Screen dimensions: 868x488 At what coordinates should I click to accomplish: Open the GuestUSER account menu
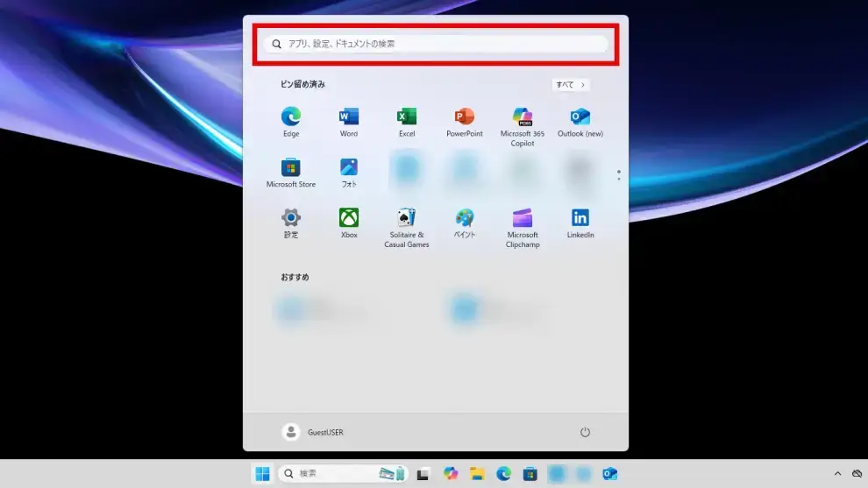[313, 432]
